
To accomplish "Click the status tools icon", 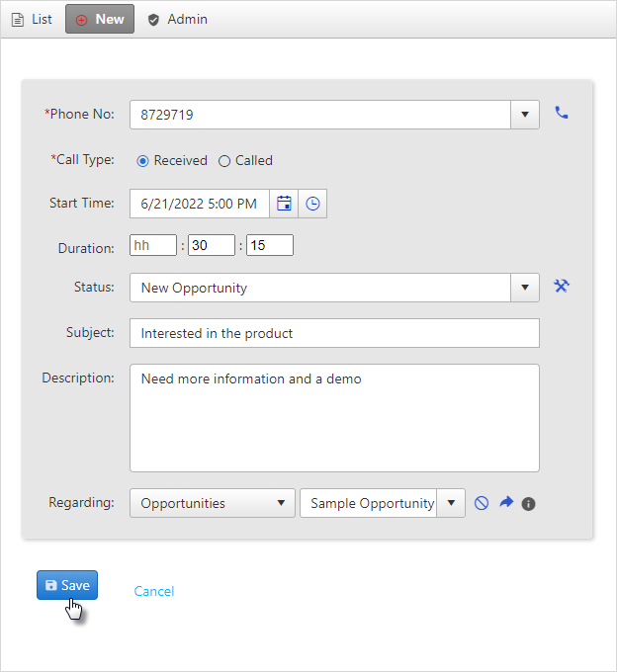I will click(x=562, y=286).
